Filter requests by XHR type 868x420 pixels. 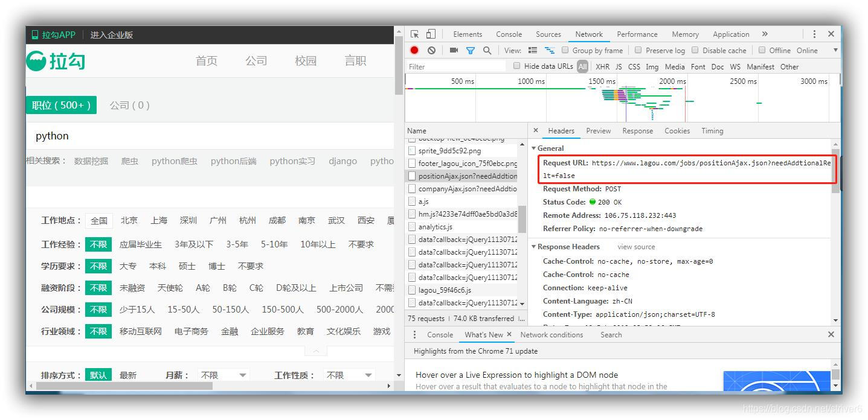point(602,66)
